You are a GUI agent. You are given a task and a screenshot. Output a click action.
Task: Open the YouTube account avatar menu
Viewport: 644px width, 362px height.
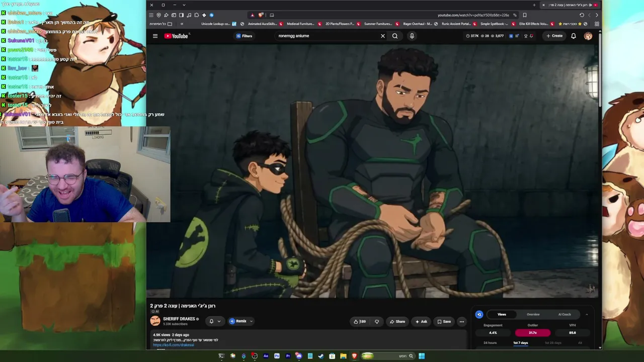[x=588, y=36]
